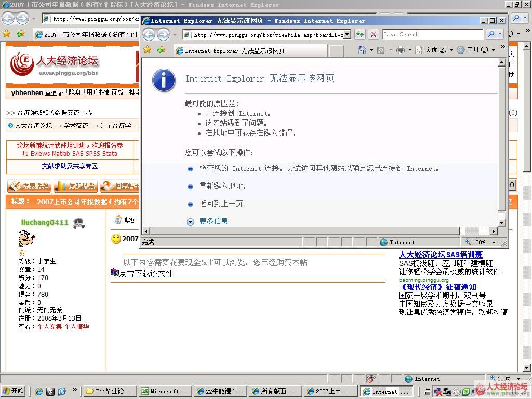532x399 pixels.
Task: Click 发表话题 button
Action: click(29, 186)
